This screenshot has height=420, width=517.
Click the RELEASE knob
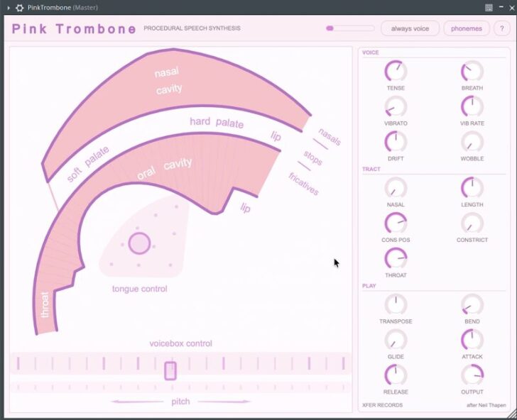396,375
